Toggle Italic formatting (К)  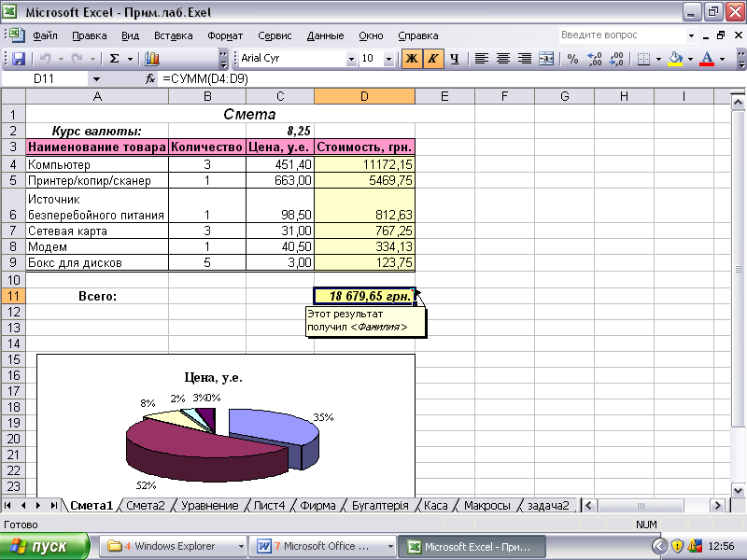click(432, 59)
